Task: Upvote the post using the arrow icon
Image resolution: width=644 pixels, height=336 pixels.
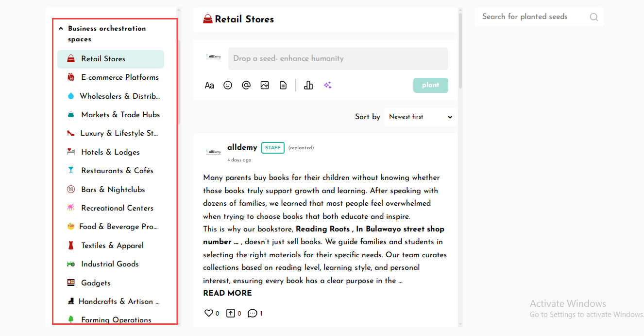Action: pos(231,313)
